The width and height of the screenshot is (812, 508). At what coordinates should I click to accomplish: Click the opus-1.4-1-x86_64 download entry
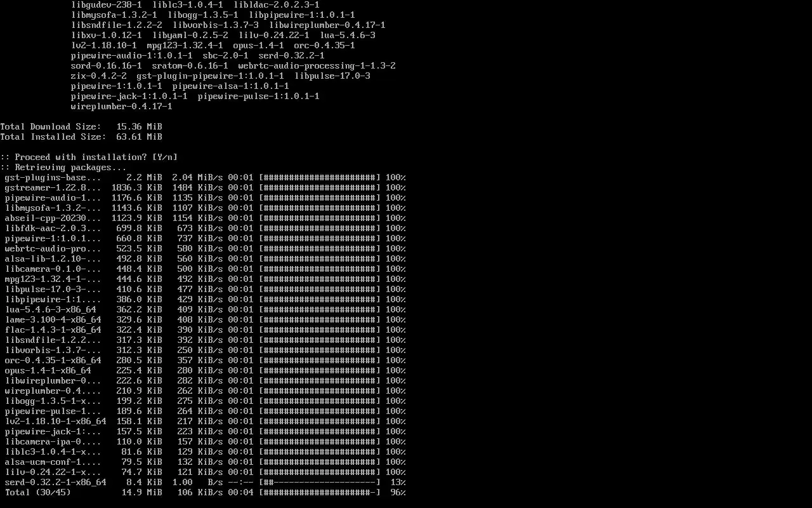click(x=205, y=371)
